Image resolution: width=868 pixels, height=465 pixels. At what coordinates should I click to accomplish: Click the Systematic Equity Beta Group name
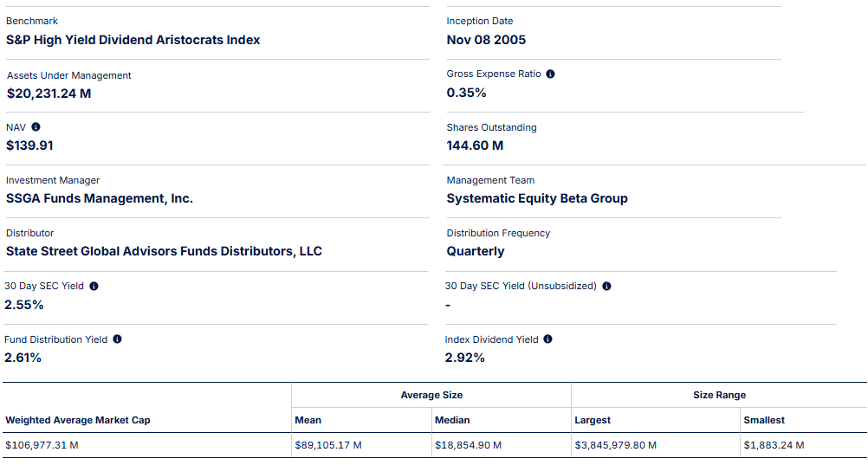(x=537, y=198)
